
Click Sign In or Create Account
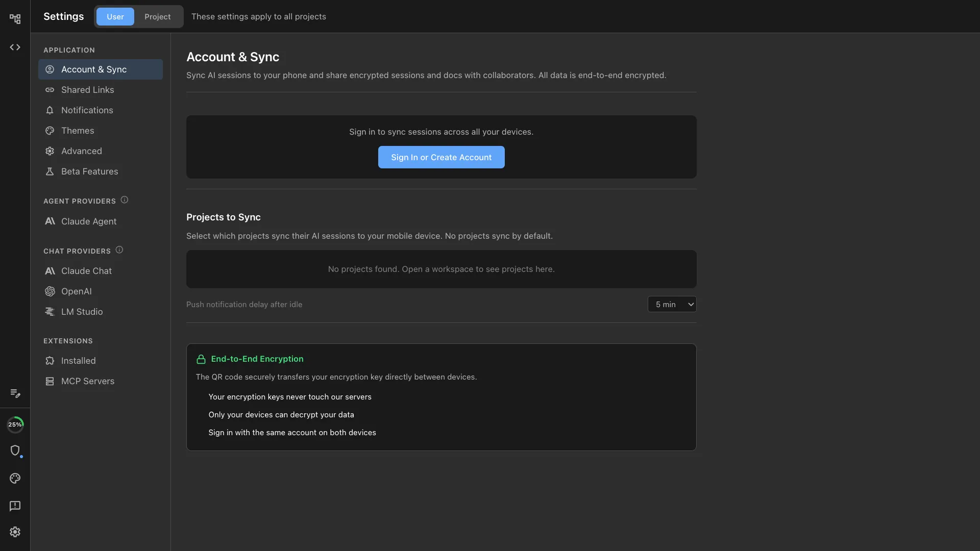coord(441,157)
